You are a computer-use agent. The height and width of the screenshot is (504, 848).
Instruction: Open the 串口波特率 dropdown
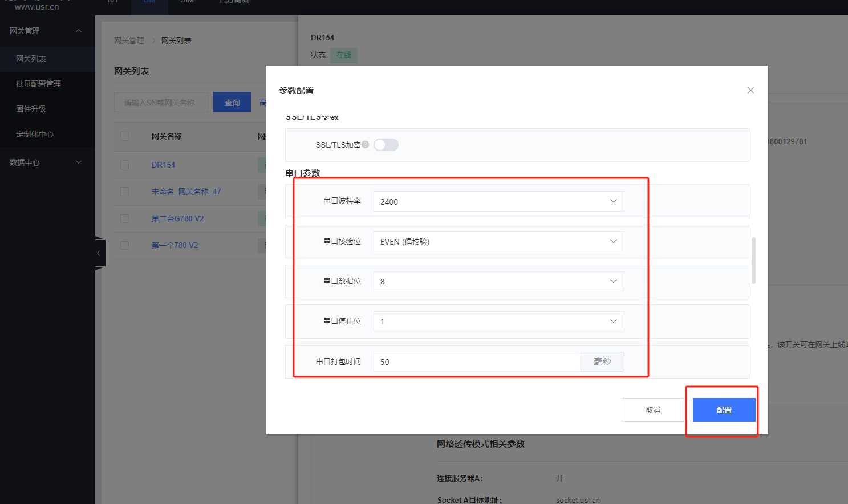[498, 201]
